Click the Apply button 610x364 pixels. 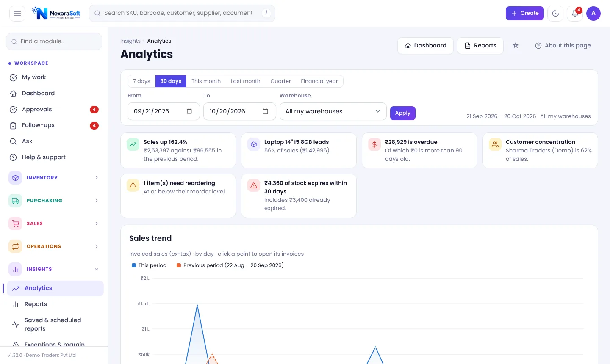[403, 113]
